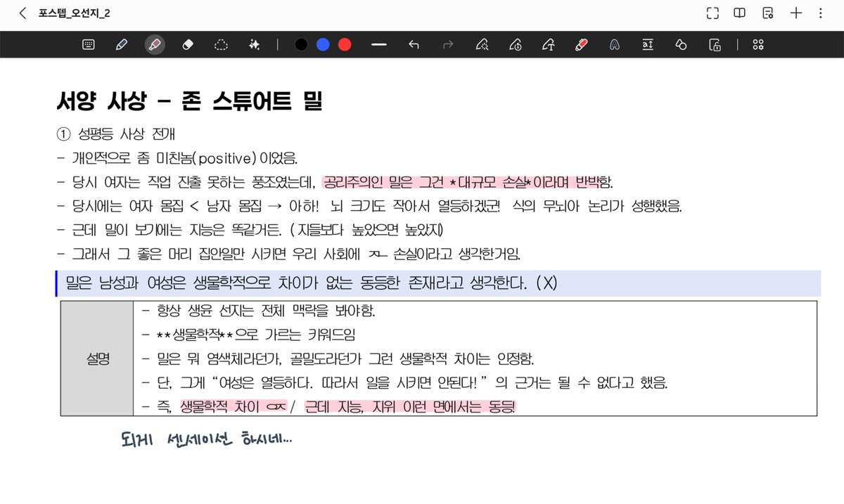Select the Eraser tool

188,45
